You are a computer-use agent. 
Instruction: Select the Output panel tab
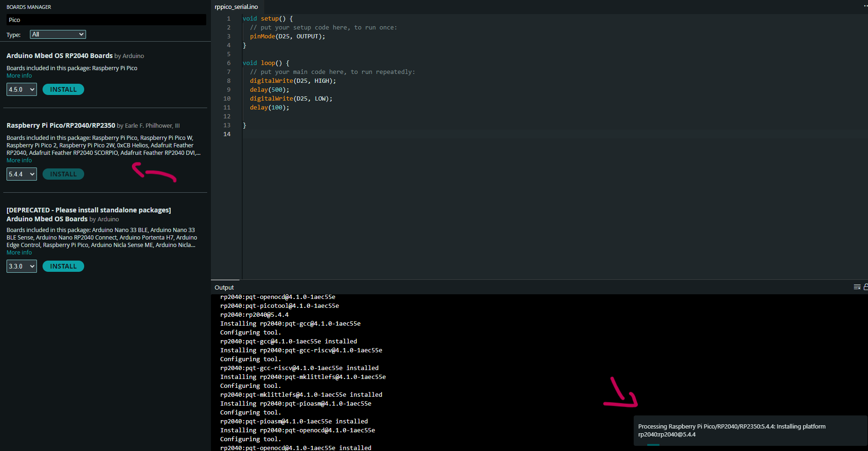coord(224,288)
